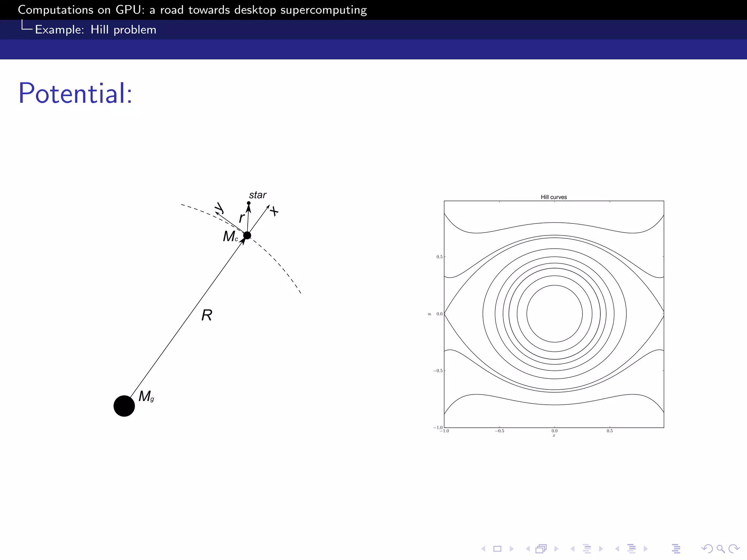Go to next frame arrow

point(556,549)
